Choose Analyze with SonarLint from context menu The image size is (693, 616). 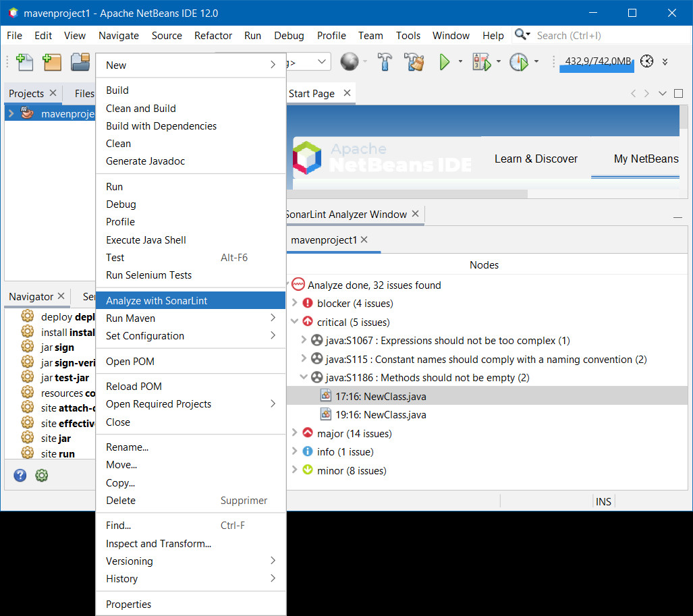click(190, 300)
